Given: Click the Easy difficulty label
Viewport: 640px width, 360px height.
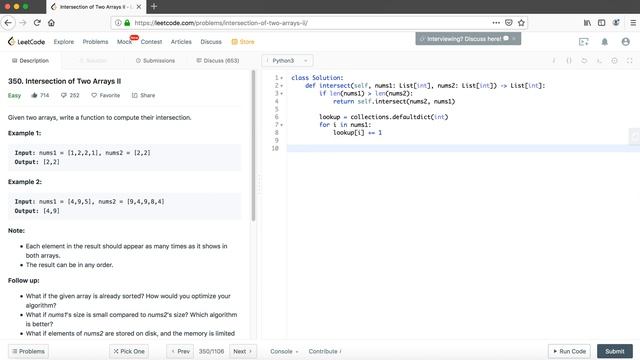Looking at the screenshot, I should click(x=14, y=95).
